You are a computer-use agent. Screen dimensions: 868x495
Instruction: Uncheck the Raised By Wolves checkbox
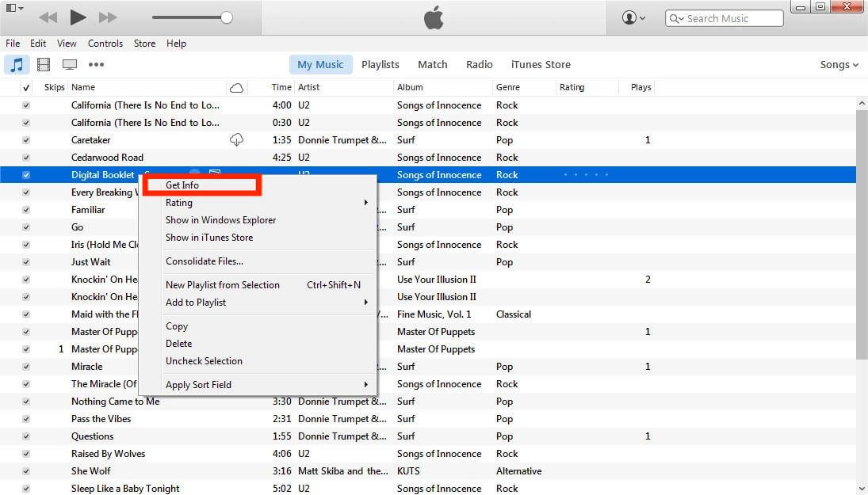(26, 454)
